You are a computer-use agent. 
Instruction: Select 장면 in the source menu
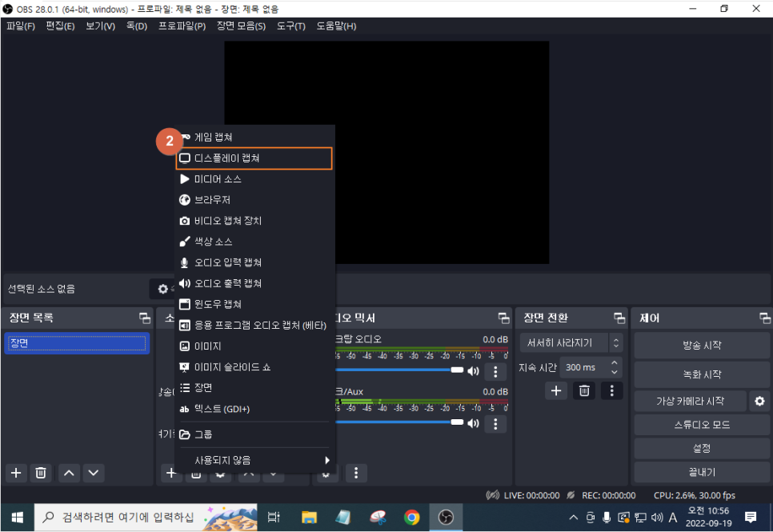tap(254, 388)
